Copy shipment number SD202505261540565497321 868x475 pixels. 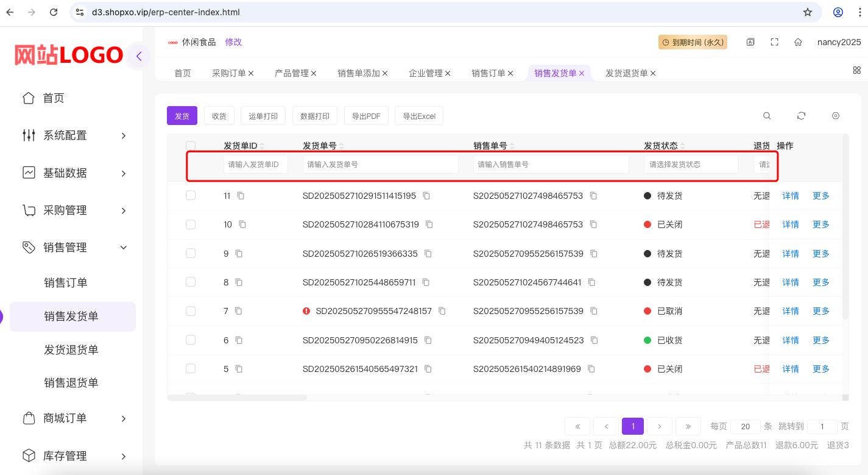(428, 369)
